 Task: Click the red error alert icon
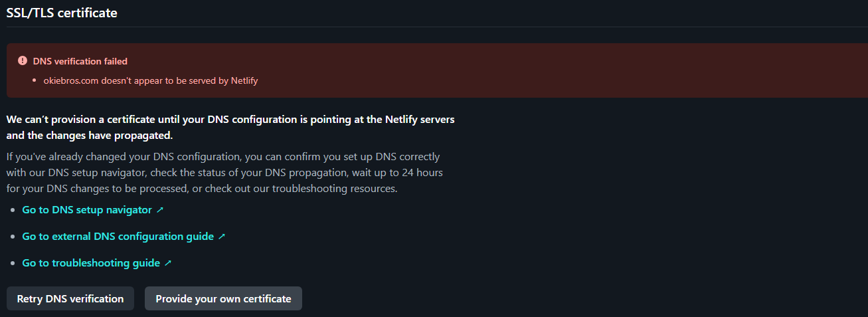coord(23,61)
